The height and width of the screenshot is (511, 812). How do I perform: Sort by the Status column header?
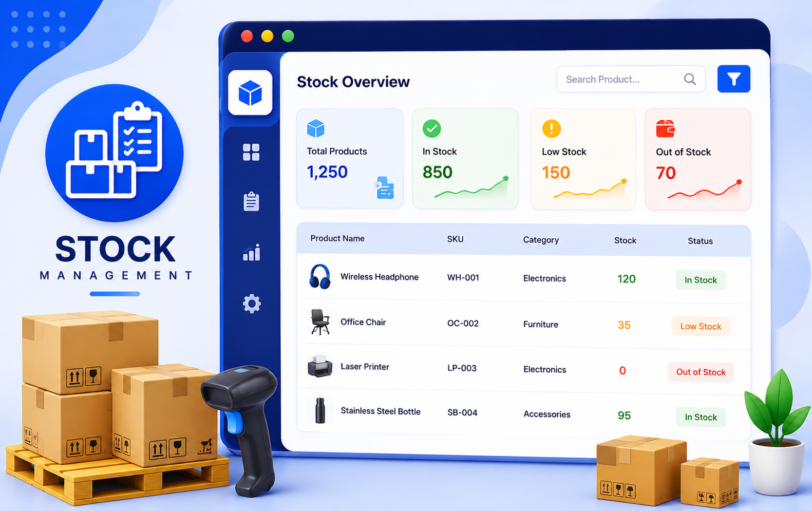tap(700, 241)
